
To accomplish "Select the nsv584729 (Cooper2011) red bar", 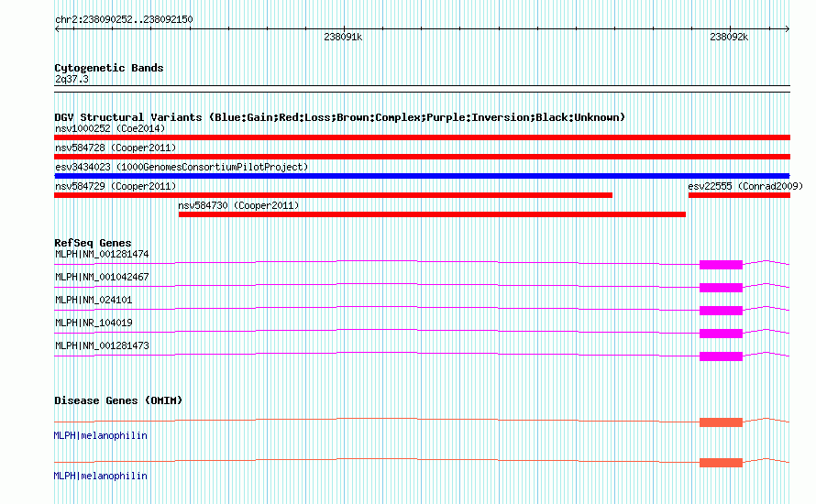I will tap(333, 195).
